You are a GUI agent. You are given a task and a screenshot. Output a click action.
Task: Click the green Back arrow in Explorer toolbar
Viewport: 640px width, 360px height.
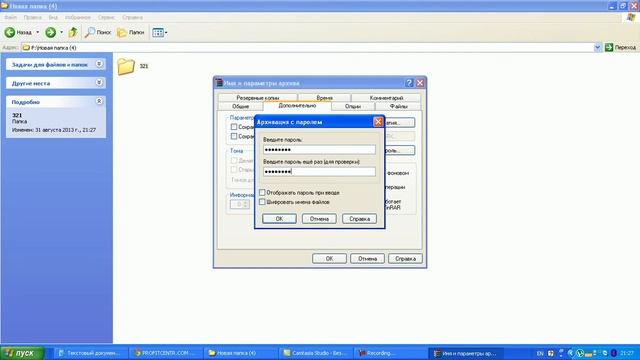[10, 32]
